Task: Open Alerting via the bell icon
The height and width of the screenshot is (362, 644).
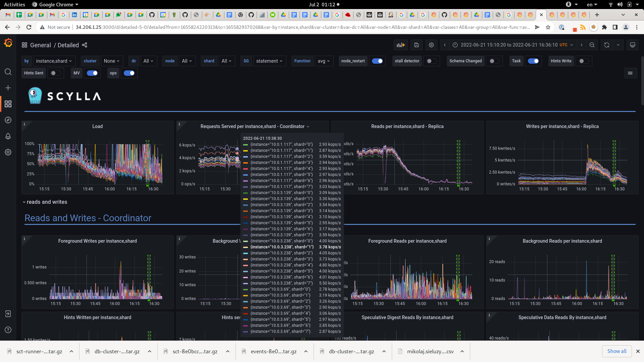Action: [8, 136]
